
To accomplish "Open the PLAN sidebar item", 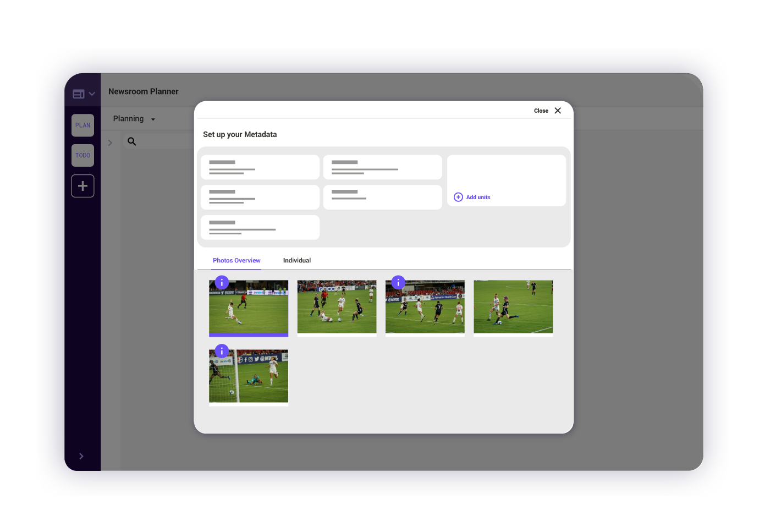I will tap(82, 125).
